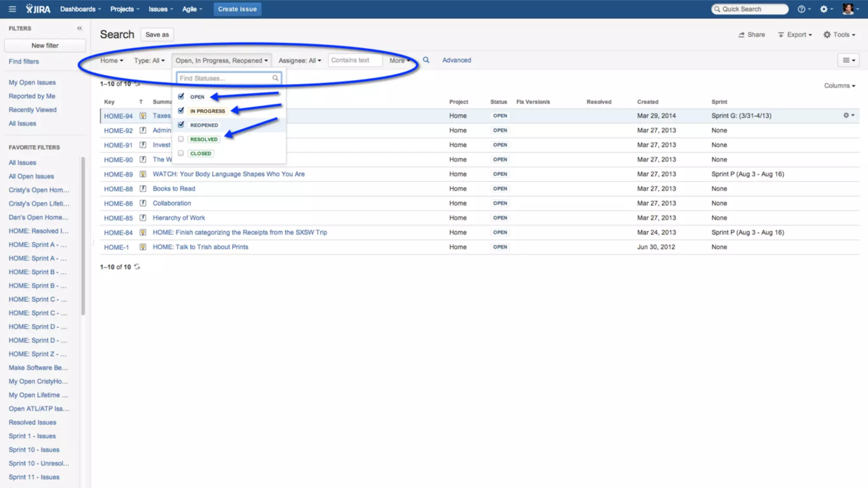The image size is (868, 488).
Task: Check the Closed status checkbox
Action: (181, 153)
